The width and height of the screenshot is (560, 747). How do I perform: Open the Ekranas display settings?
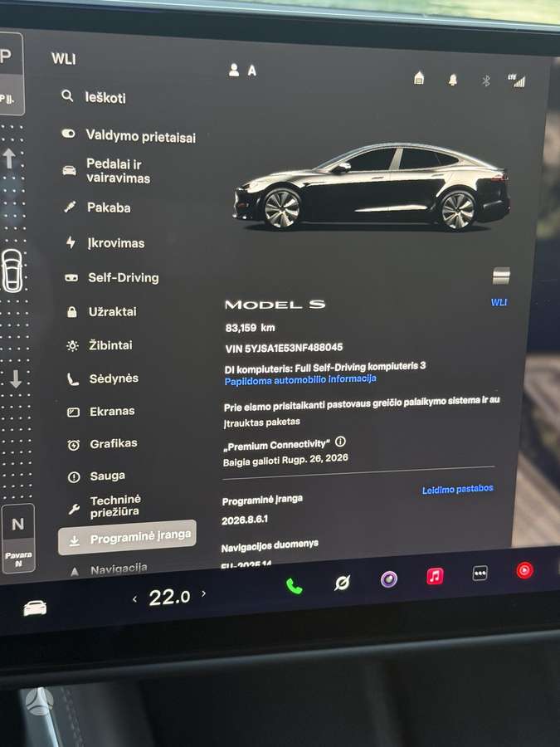101,412
